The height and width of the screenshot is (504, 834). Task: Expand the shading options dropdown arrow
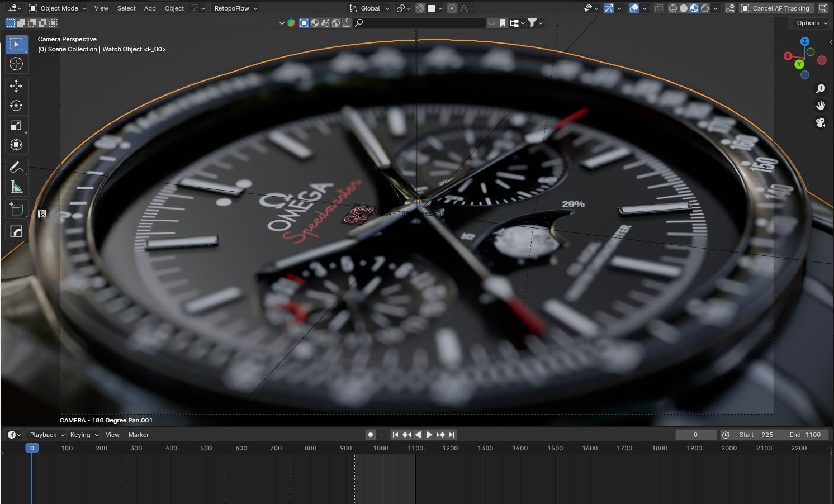[715, 8]
